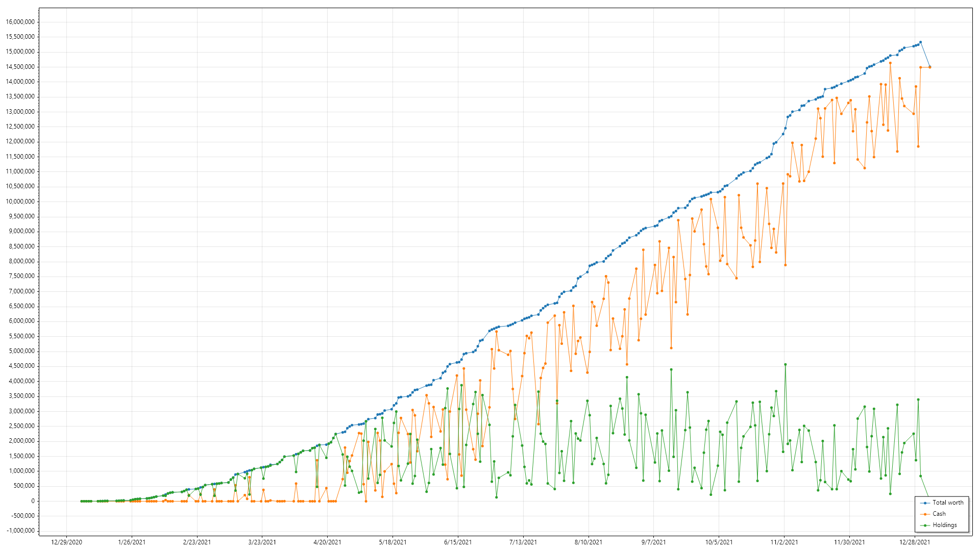Click the 4/20/2021 x-axis date label
980x551 pixels.
point(327,542)
